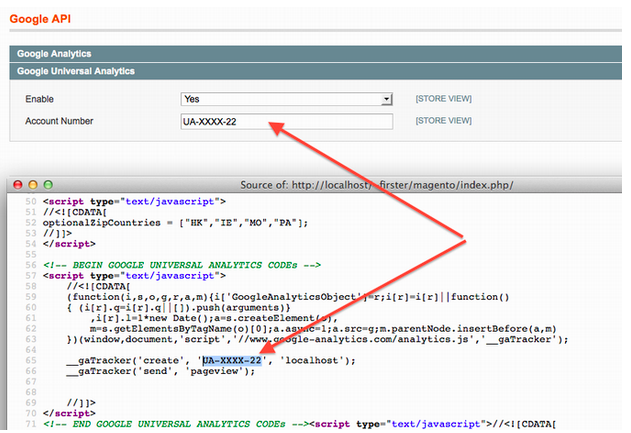Click the BEGIN GOOGLE UNIVERSAL ANALYTICS CODEs comment

click(182, 265)
